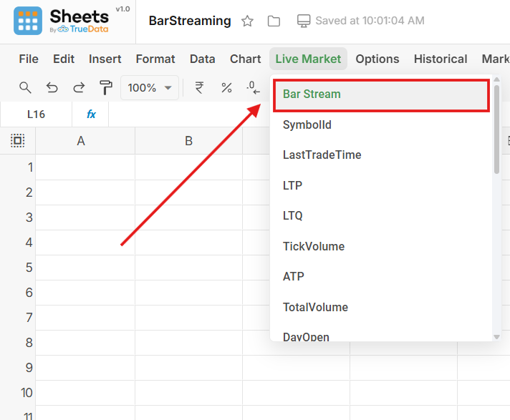The height and width of the screenshot is (420, 510).
Task: Click the Sheets TrueData logo icon
Action: tap(28, 21)
